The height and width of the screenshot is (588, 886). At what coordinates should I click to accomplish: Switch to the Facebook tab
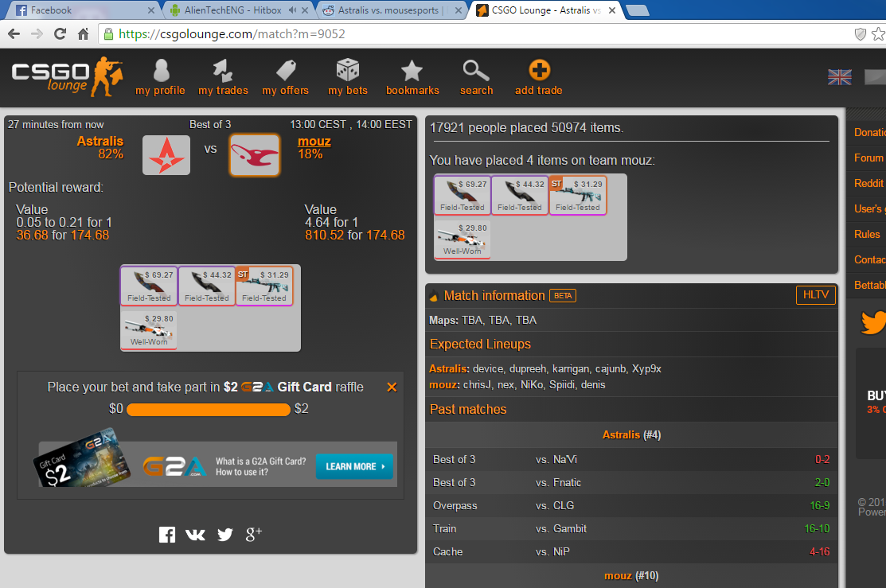point(82,10)
